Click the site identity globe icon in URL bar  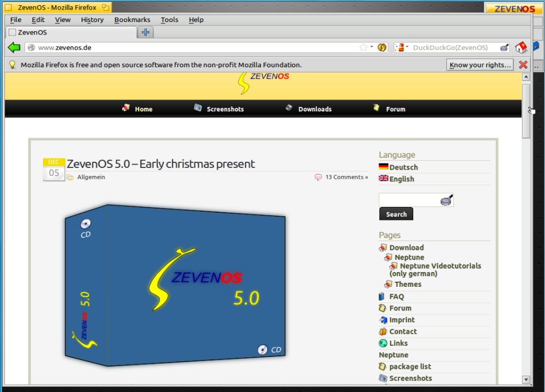[x=31, y=48]
